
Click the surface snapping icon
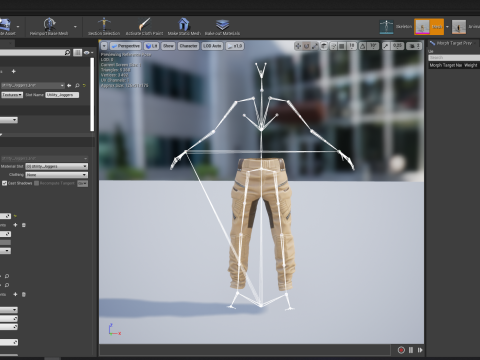point(333,46)
